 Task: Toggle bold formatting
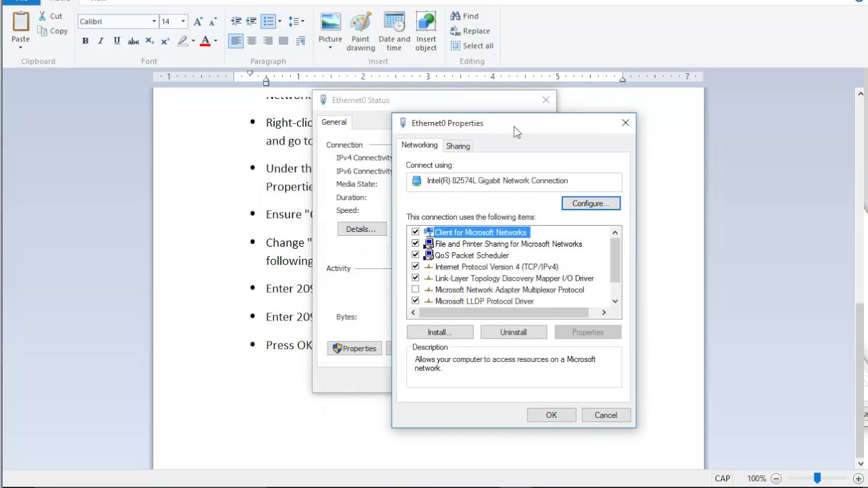tap(85, 41)
